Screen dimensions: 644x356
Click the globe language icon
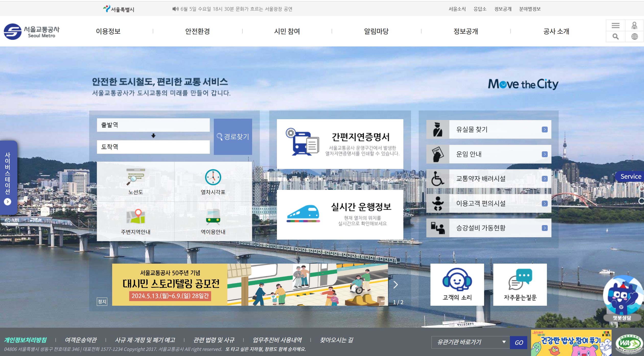point(634,36)
